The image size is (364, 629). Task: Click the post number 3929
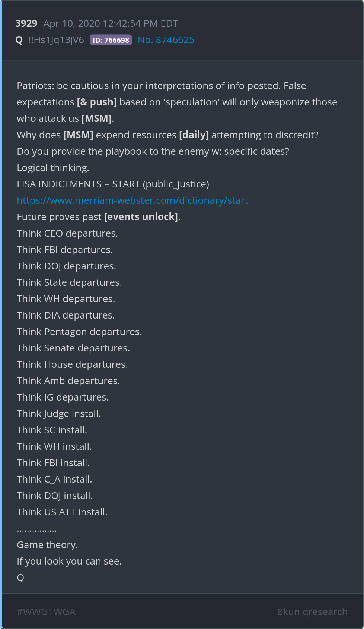26,23
